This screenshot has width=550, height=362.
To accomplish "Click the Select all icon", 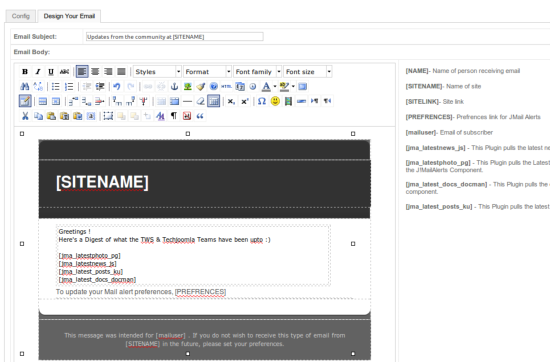I will [x=91, y=116].
